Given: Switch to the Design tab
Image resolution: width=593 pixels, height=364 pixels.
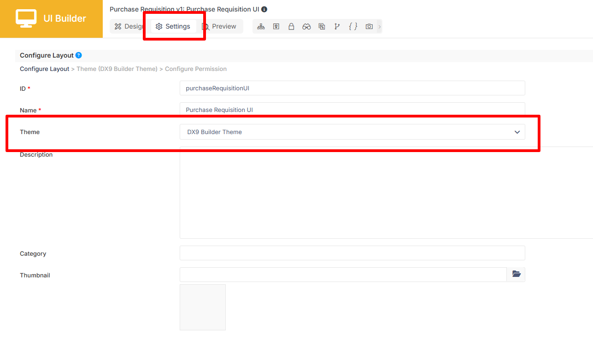Looking at the screenshot, I should click(129, 26).
